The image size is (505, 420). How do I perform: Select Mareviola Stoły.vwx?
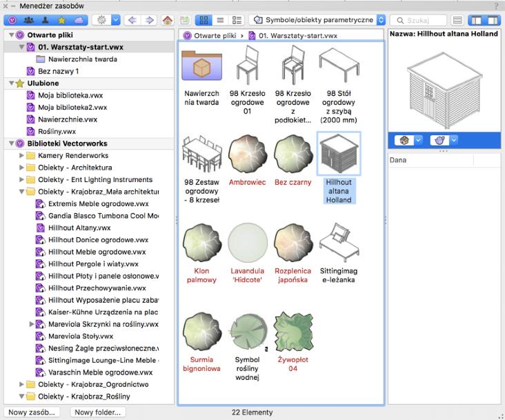coord(75,337)
